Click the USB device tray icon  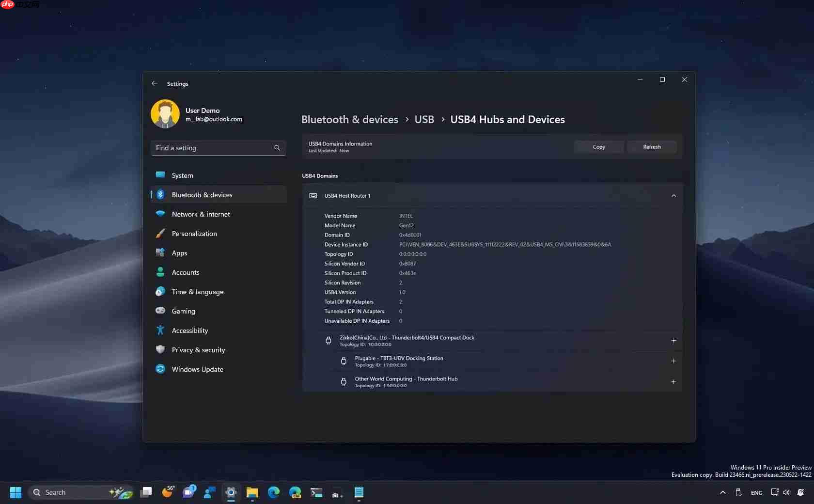pyautogui.click(x=738, y=492)
